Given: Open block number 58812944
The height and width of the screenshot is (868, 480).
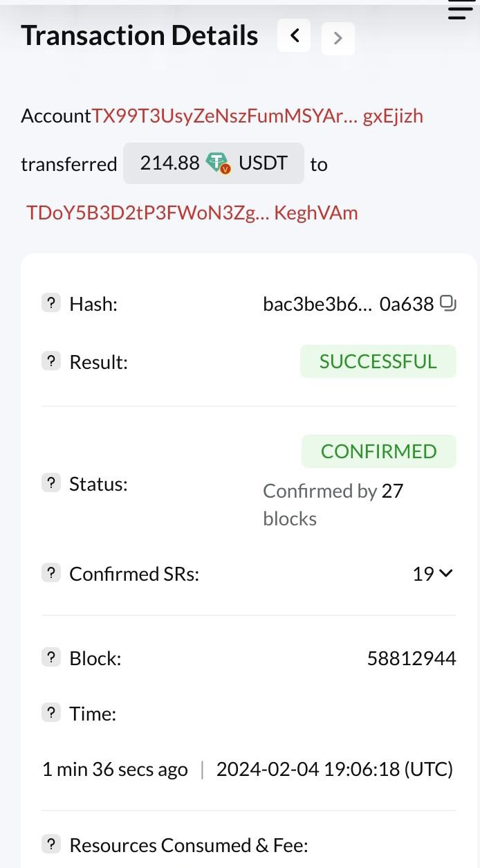Looking at the screenshot, I should tap(412, 658).
